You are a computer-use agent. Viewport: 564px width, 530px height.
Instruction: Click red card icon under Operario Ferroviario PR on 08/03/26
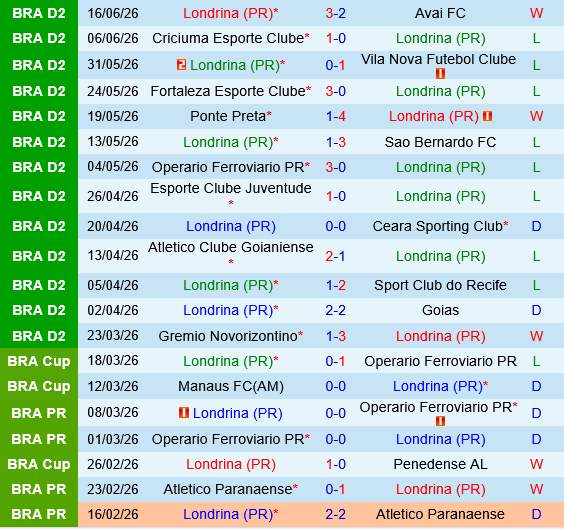pyautogui.click(x=440, y=421)
